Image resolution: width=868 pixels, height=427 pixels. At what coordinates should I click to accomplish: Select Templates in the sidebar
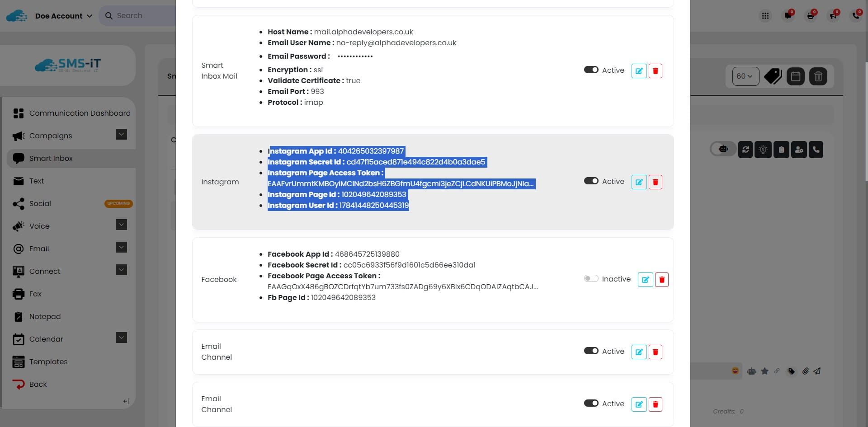pos(48,362)
